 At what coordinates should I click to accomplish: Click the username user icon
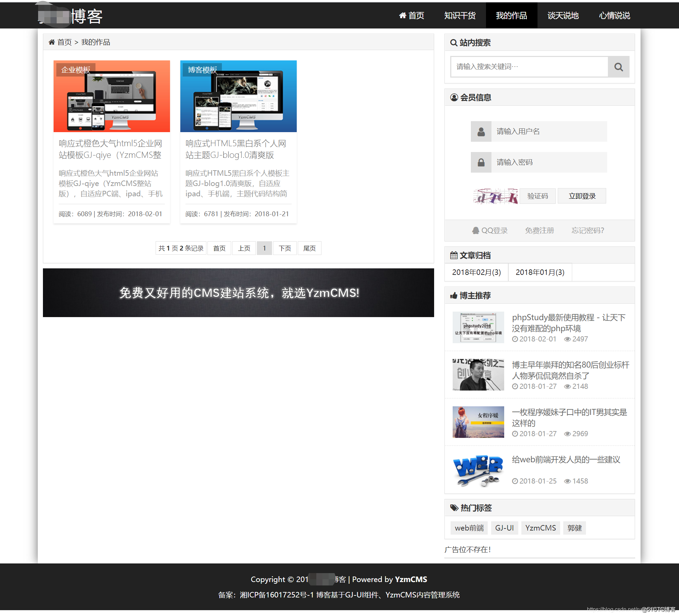[481, 131]
